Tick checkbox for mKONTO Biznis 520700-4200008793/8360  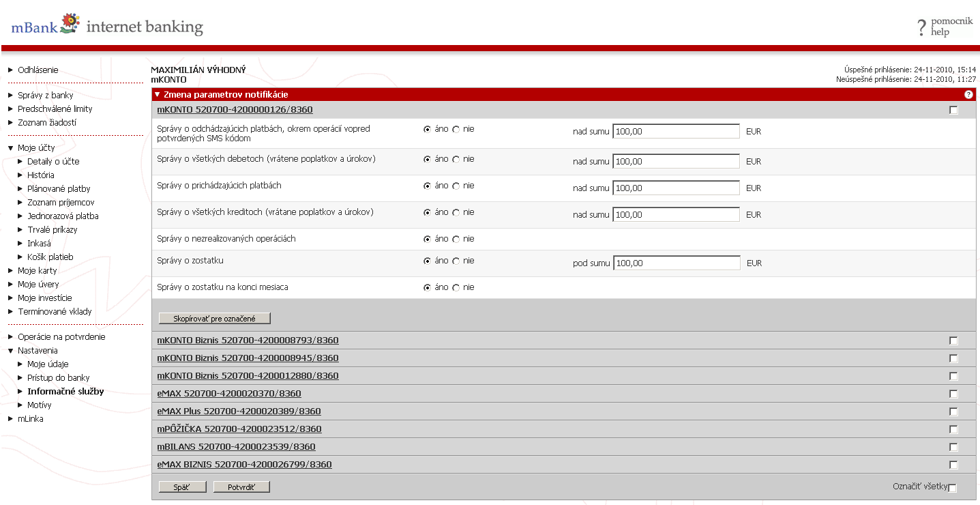pos(953,341)
